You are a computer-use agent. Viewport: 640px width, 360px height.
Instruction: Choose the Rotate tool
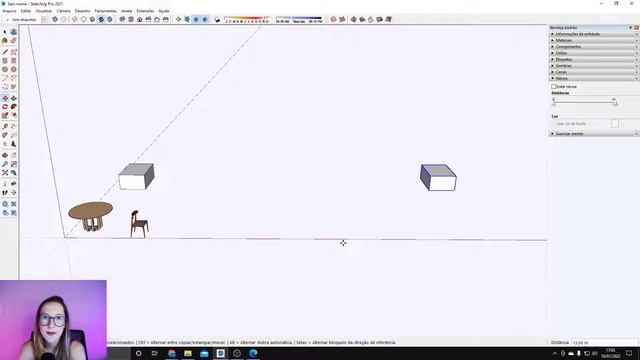click(5, 107)
